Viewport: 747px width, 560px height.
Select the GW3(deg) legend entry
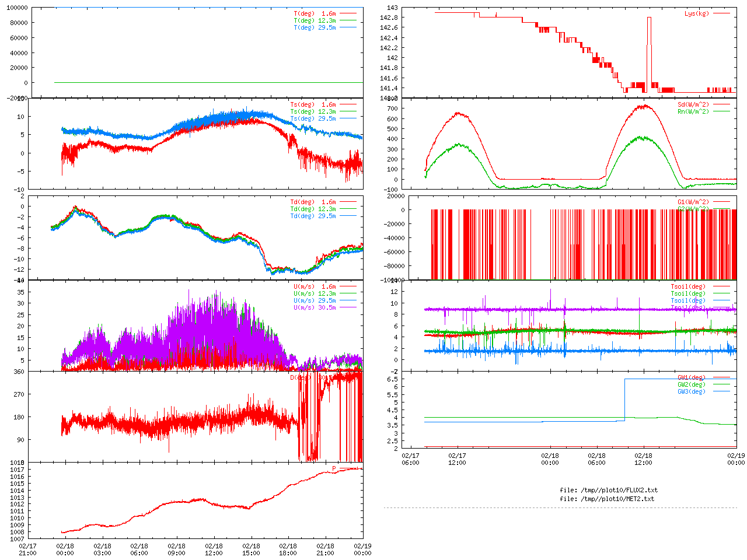[x=691, y=391]
